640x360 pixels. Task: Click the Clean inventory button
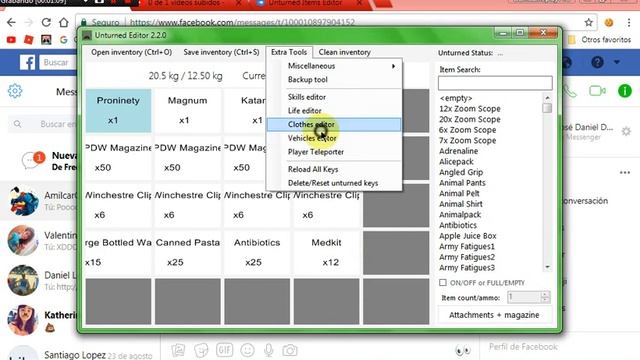(x=344, y=52)
